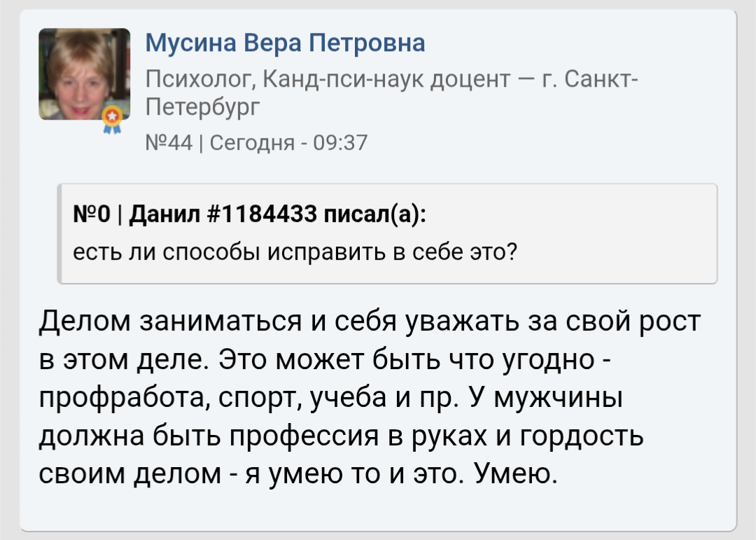Click the Петербург city text
This screenshot has width=756, height=540.
pyautogui.click(x=202, y=108)
